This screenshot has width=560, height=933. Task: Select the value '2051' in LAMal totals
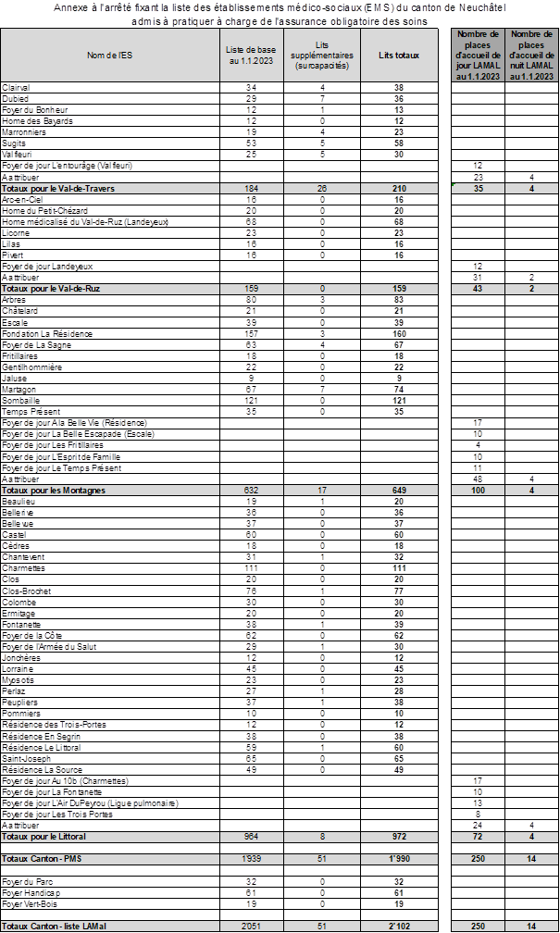(251, 927)
